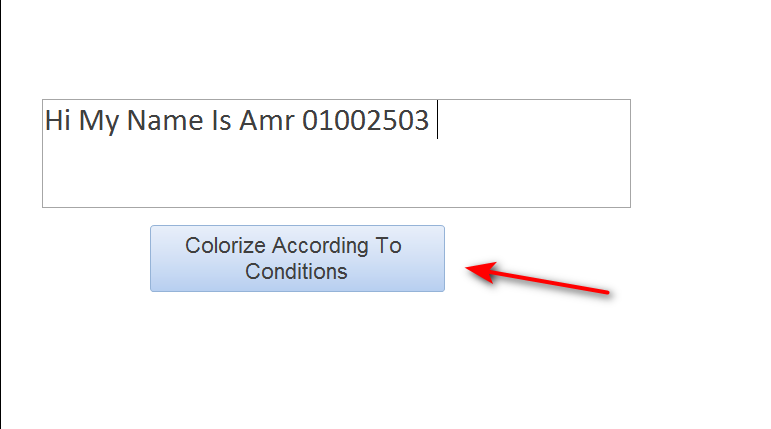Image resolution: width=771 pixels, height=429 pixels.
Task: Click the tail end of the red arrow
Action: coord(606,292)
